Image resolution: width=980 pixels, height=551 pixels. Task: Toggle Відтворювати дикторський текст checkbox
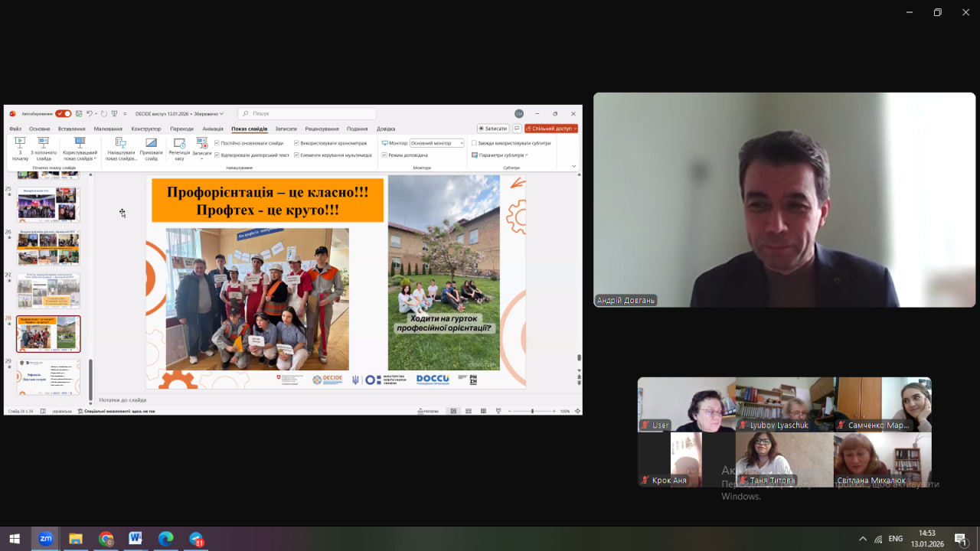[x=217, y=155]
